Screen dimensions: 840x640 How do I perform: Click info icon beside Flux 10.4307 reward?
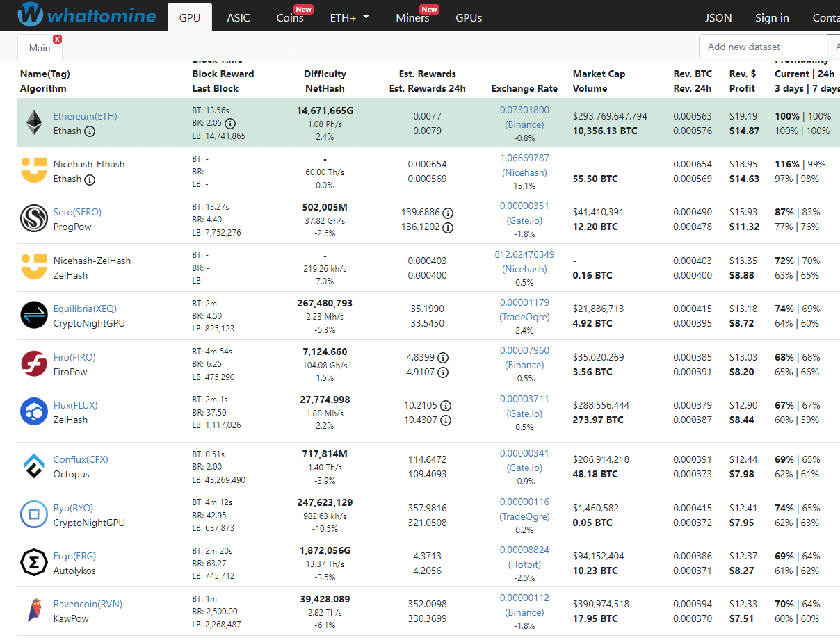coord(446,420)
